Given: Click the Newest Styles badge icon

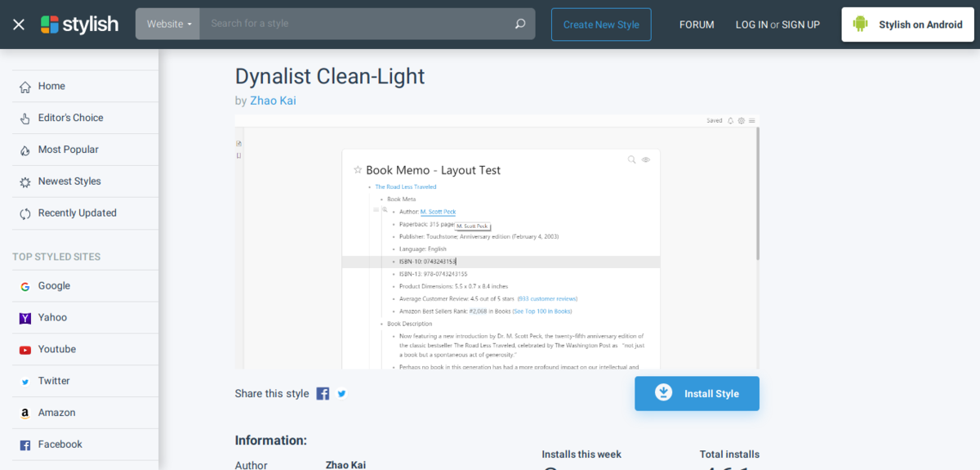Looking at the screenshot, I should point(24,182).
